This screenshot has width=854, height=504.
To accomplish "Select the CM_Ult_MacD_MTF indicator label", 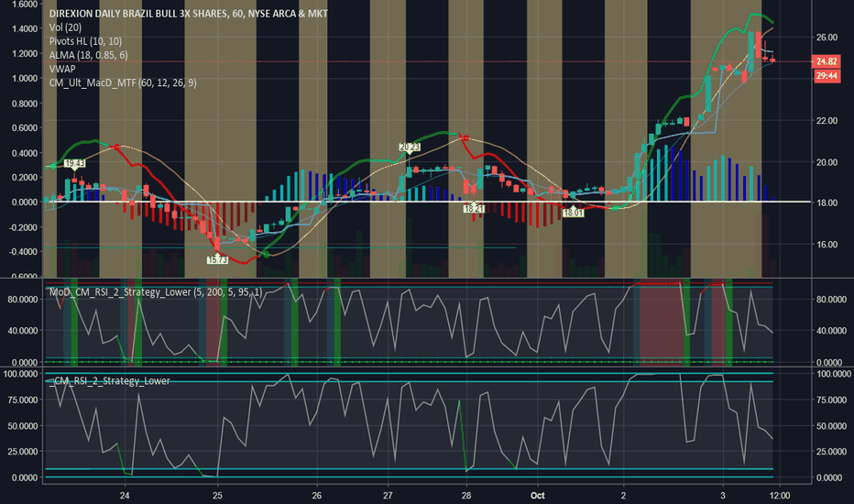I will click(x=123, y=82).
